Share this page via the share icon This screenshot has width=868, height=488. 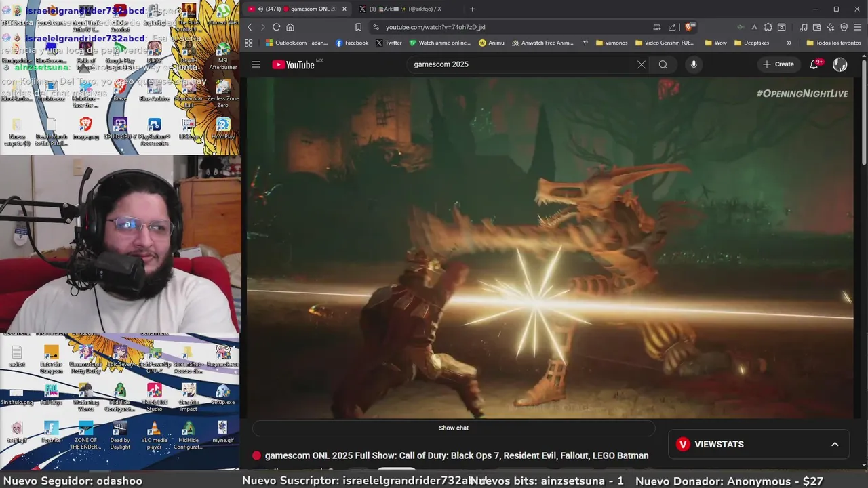(x=672, y=27)
